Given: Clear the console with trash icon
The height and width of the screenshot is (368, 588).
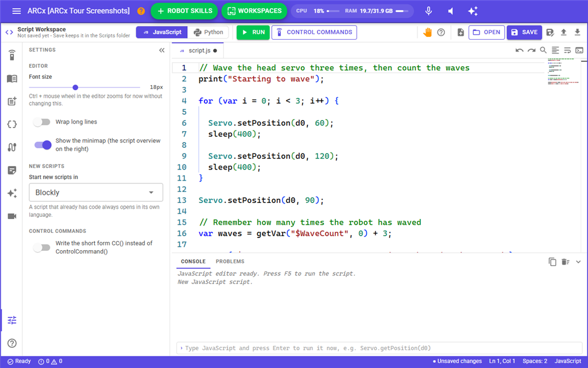Looking at the screenshot, I should (x=566, y=262).
